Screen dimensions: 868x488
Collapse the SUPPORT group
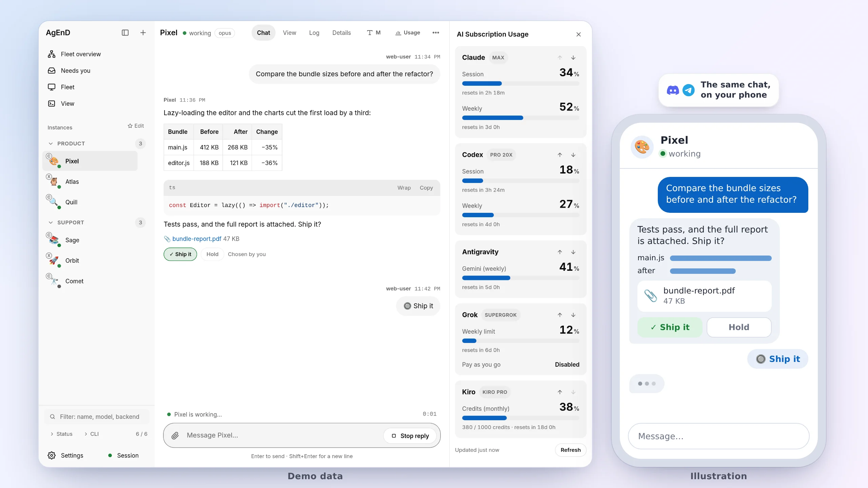click(51, 222)
